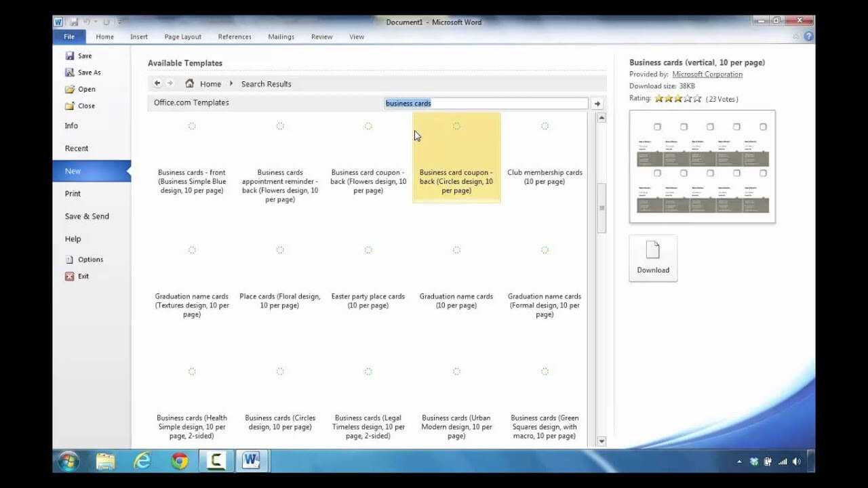Select highlighted Business card coupon Circles design
Image resolution: width=868 pixels, height=488 pixels.
click(456, 157)
